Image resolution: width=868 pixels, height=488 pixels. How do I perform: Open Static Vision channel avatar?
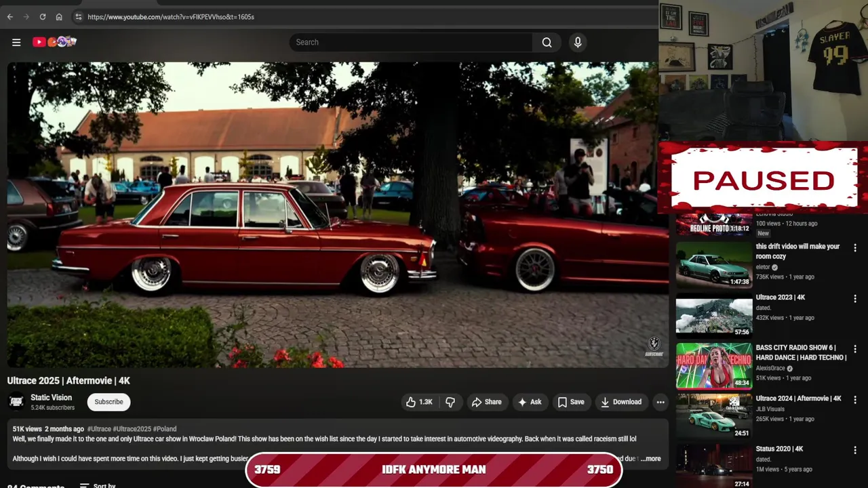point(17,402)
